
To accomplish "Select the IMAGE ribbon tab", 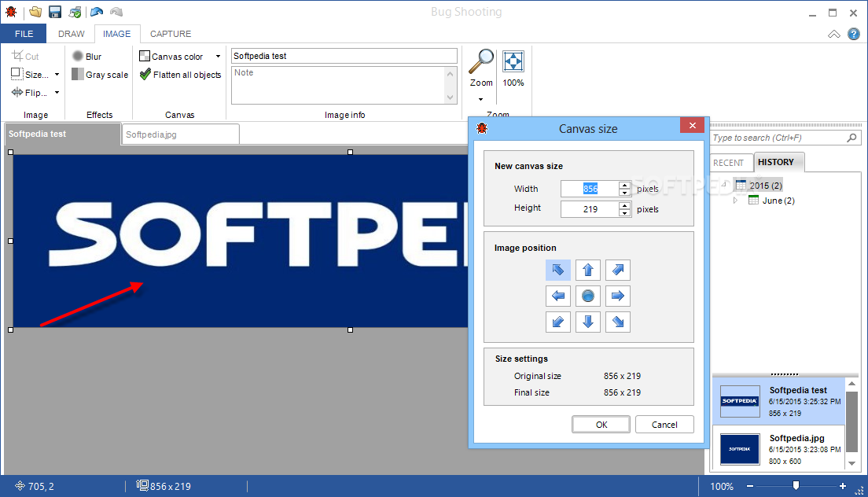I will coord(117,34).
